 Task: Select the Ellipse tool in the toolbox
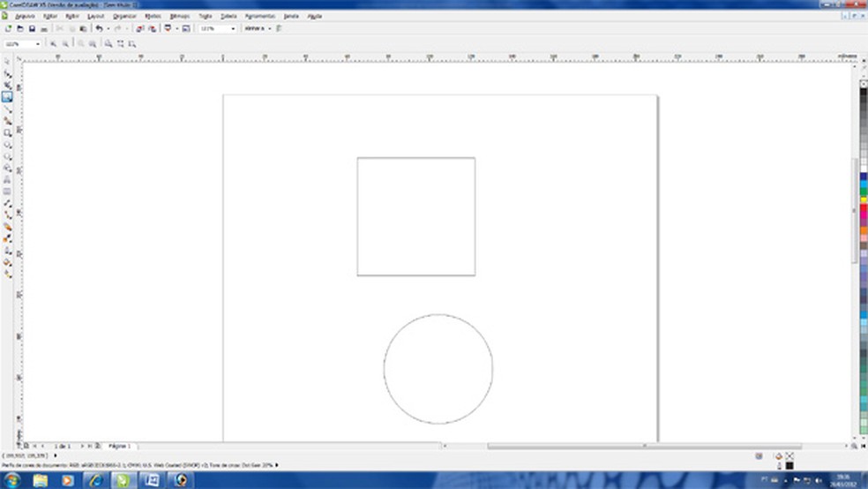point(7,145)
